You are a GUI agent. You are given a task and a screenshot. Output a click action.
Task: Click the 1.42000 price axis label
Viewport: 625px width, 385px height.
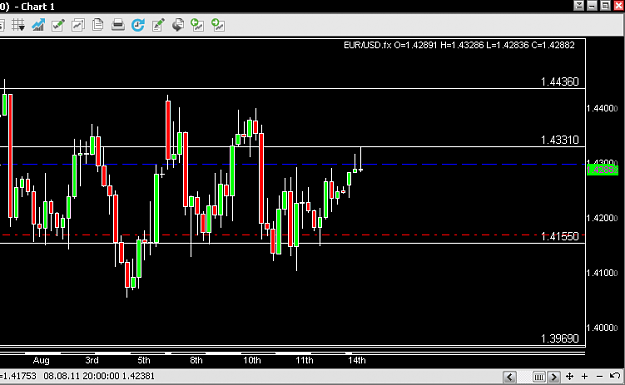[x=602, y=218]
